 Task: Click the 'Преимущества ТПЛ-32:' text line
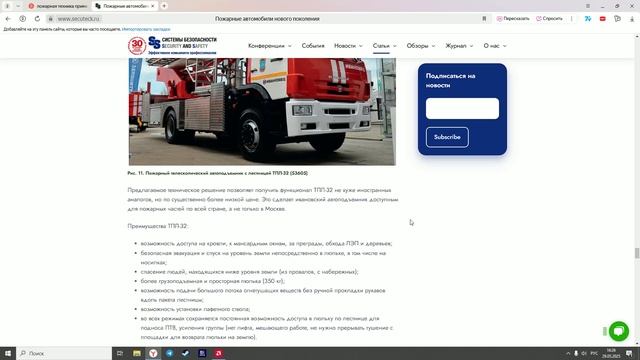click(x=158, y=226)
